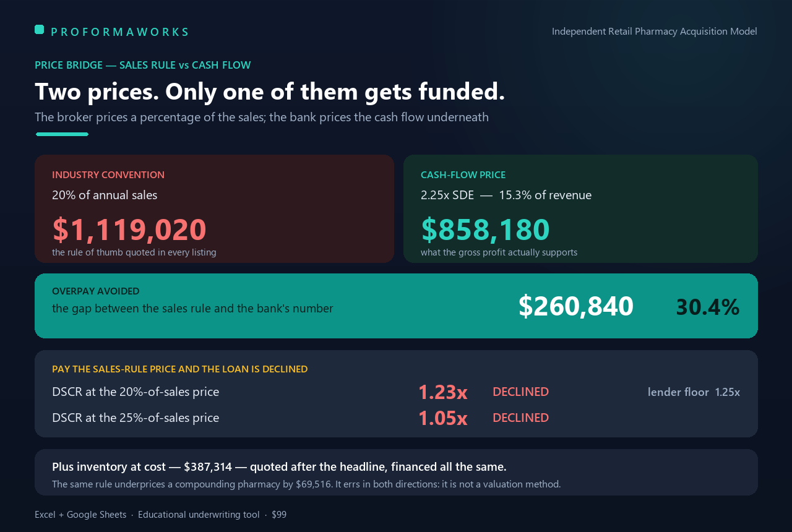This screenshot has height=532, width=792.
Task: Click the $99 price in footer
Action: click(x=279, y=515)
